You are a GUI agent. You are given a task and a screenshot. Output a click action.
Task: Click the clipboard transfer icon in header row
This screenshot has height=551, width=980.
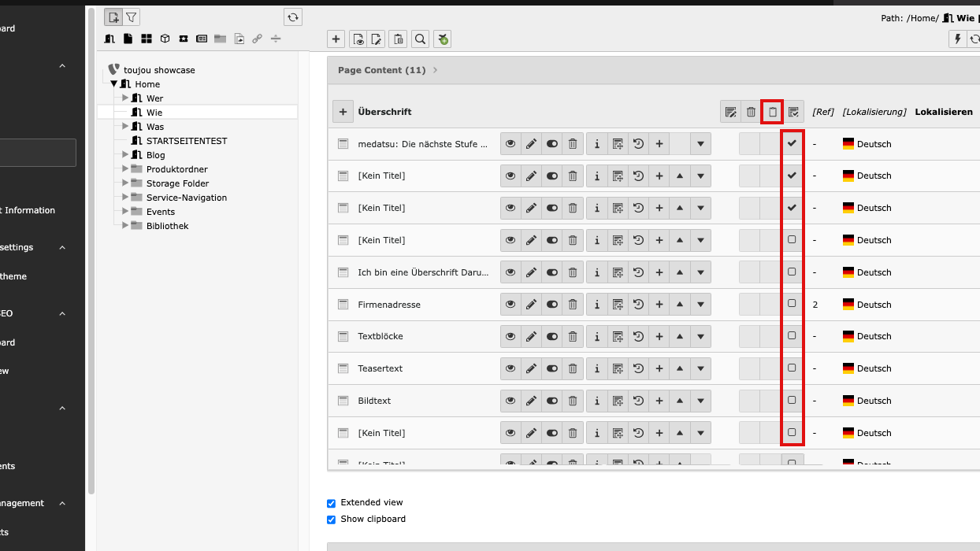772,112
